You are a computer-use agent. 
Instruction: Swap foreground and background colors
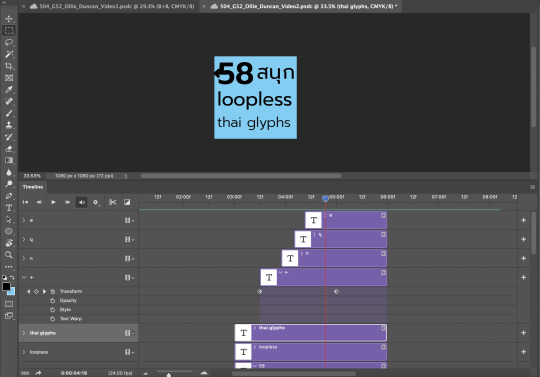click(x=12, y=277)
